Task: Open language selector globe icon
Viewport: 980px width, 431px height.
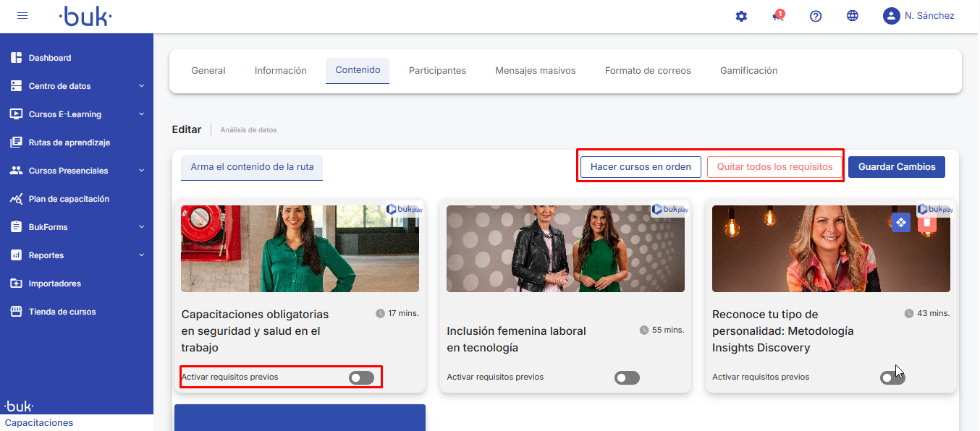Action: pyautogui.click(x=853, y=16)
